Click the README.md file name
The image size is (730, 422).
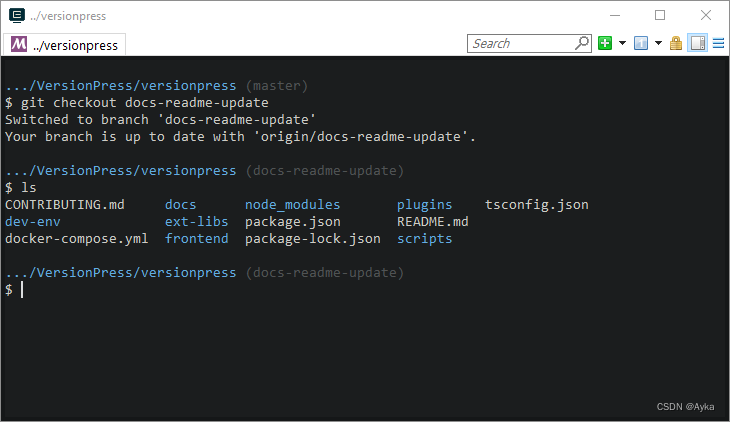(x=433, y=221)
